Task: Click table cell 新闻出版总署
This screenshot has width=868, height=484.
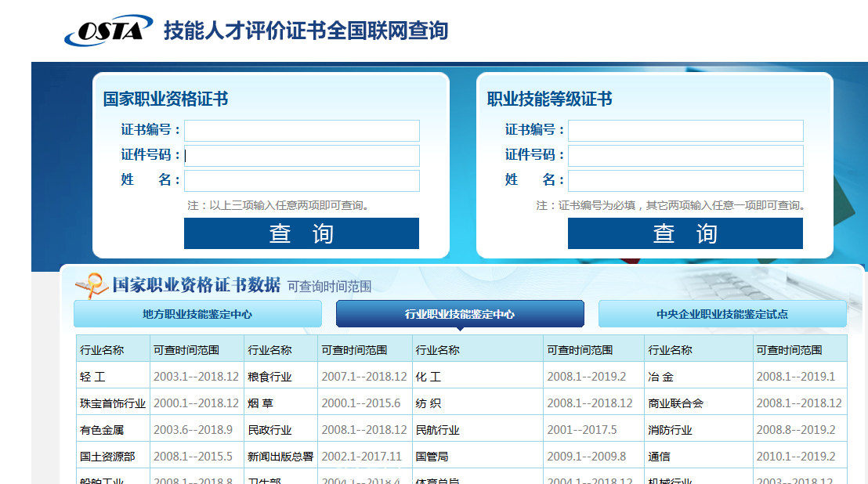Action: click(x=280, y=457)
